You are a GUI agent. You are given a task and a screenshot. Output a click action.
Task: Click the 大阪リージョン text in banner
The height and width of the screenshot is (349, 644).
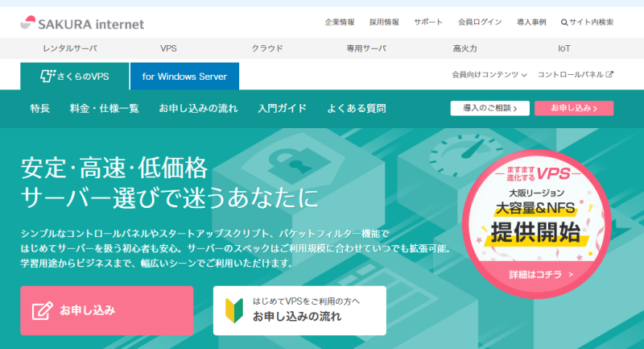tap(536, 193)
